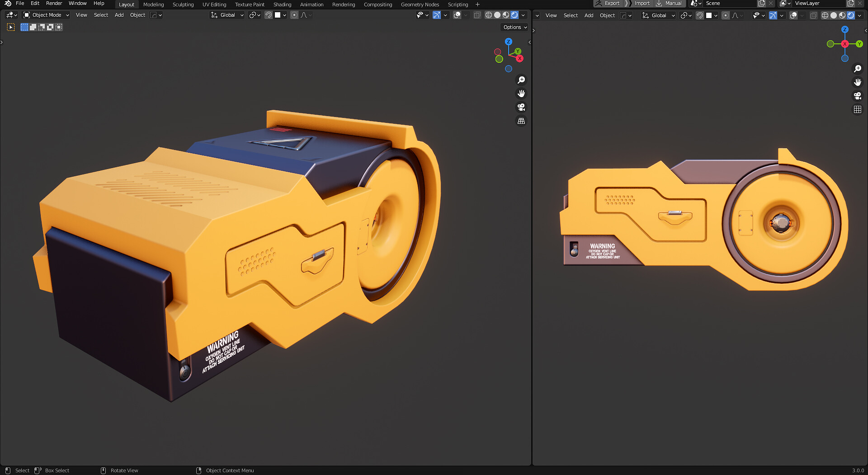Switch left viewport to rendered shading

pos(514,15)
